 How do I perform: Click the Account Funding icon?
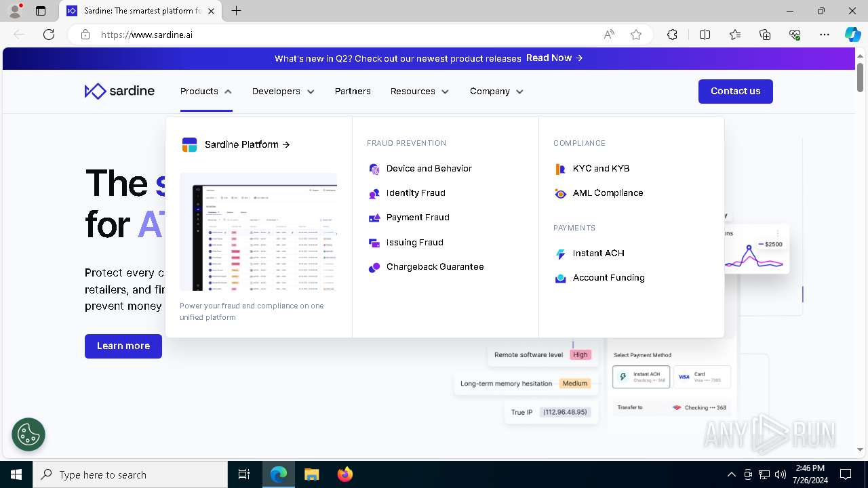pos(560,278)
